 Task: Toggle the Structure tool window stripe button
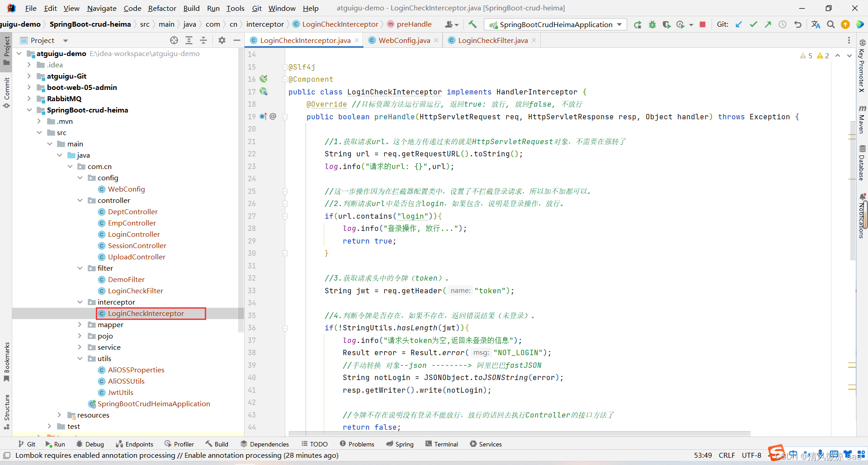6,412
